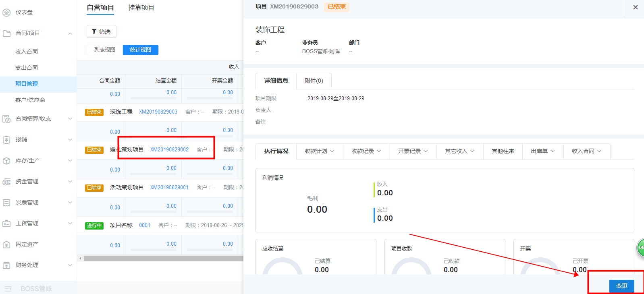Image resolution: width=644 pixels, height=294 pixels.
Task: Select the 执行情况 tab
Action: 276,151
